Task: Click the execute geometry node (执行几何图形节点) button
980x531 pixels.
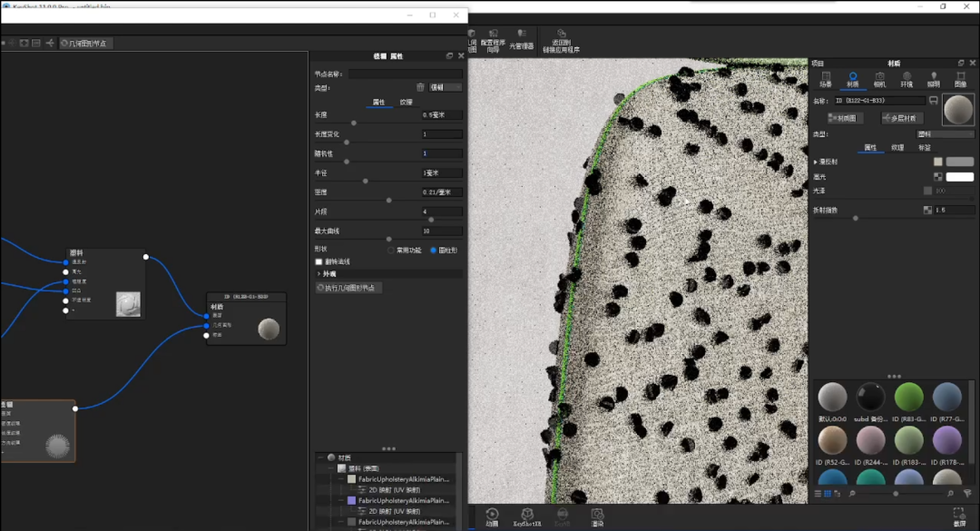Action: (349, 288)
